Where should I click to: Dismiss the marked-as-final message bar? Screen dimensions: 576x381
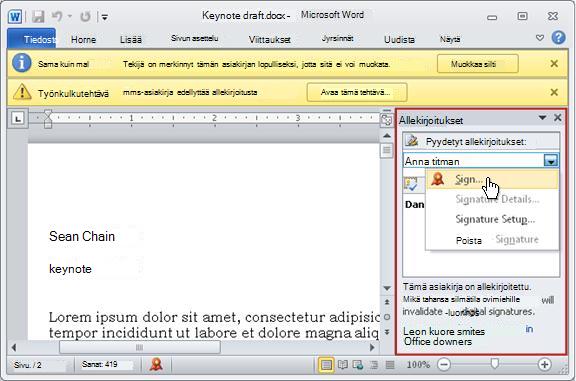554,64
